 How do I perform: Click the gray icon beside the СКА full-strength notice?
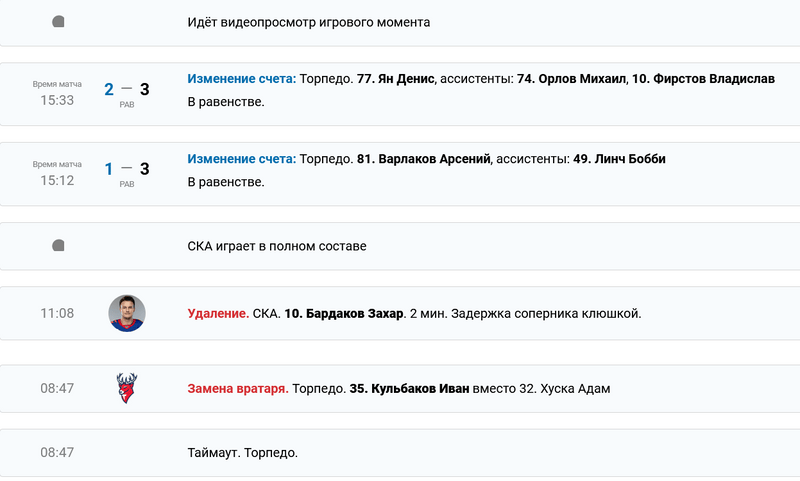[58, 245]
